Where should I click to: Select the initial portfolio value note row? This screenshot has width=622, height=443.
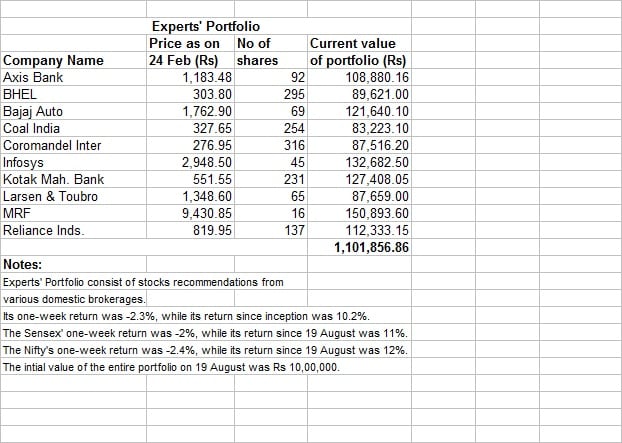point(171,367)
